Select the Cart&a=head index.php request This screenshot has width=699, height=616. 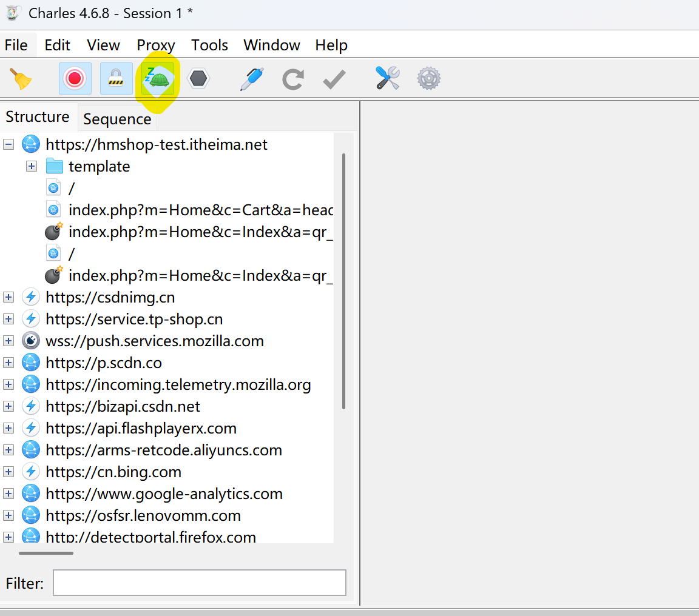[201, 210]
